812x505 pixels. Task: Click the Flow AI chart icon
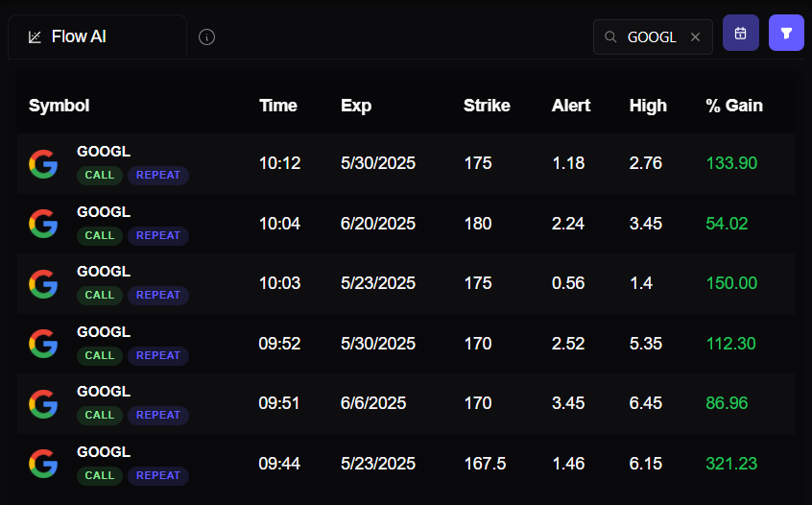pos(35,36)
